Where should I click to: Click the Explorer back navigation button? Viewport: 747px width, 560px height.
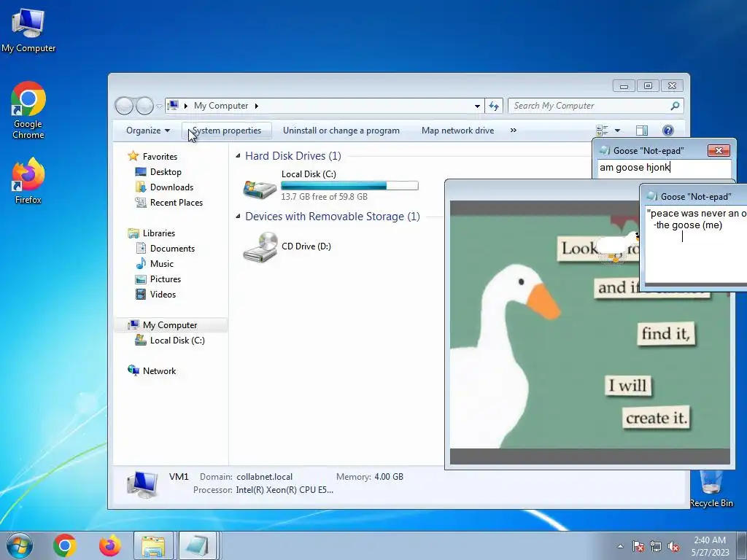[124, 106]
